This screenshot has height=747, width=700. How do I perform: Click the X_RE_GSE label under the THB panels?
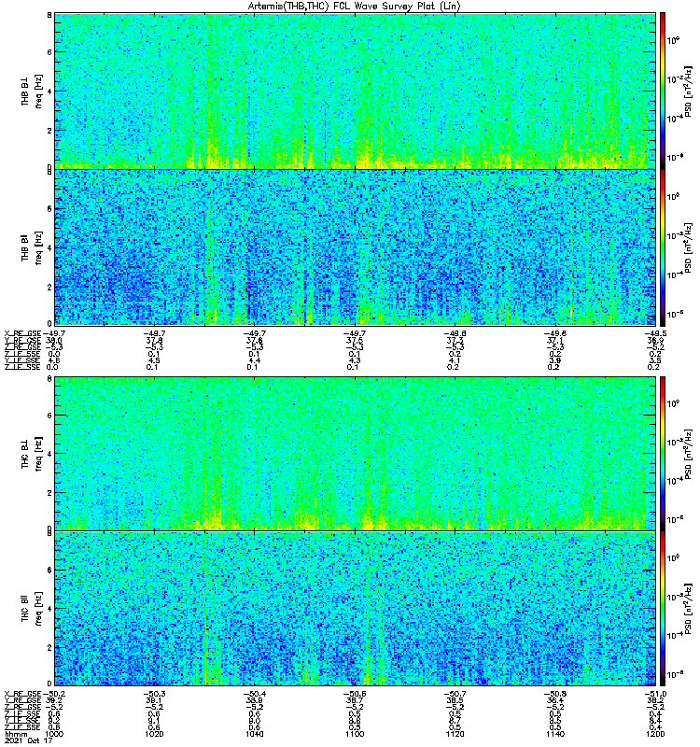pyautogui.click(x=22, y=333)
